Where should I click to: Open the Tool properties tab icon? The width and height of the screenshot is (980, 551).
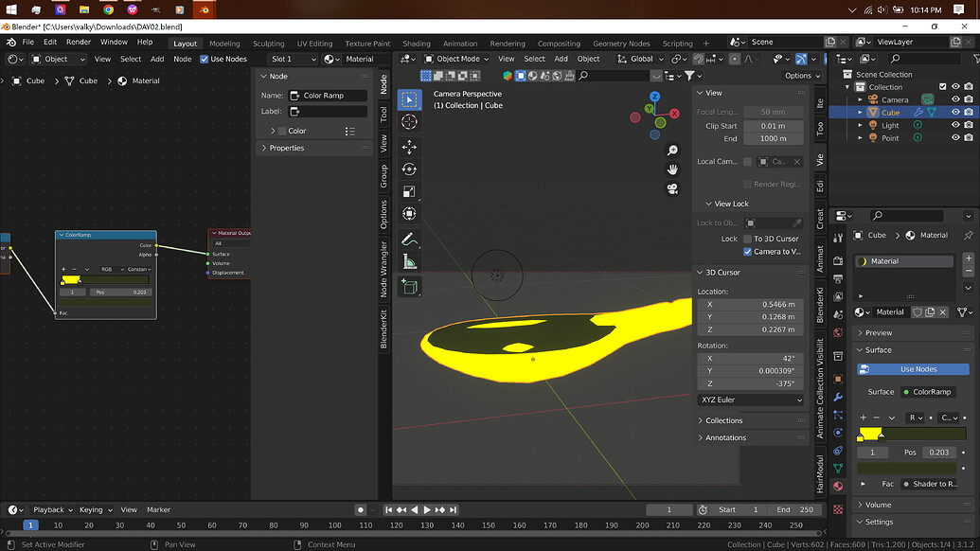pyautogui.click(x=838, y=238)
